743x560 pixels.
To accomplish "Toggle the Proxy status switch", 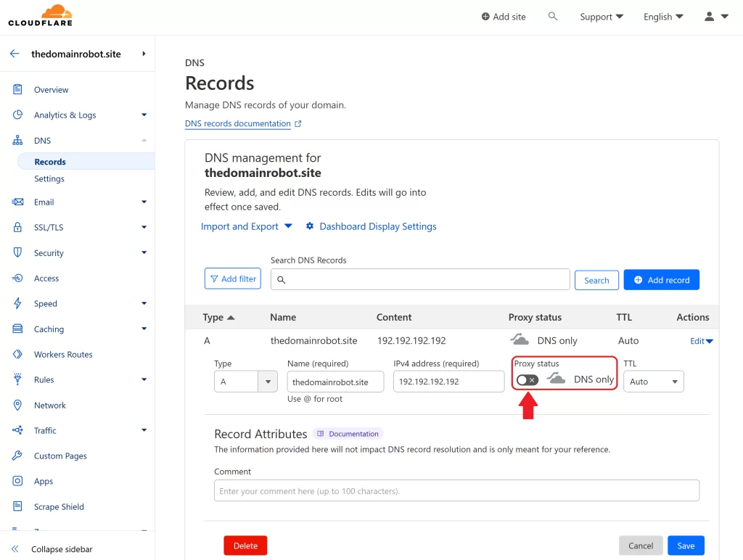I will pyautogui.click(x=526, y=379).
